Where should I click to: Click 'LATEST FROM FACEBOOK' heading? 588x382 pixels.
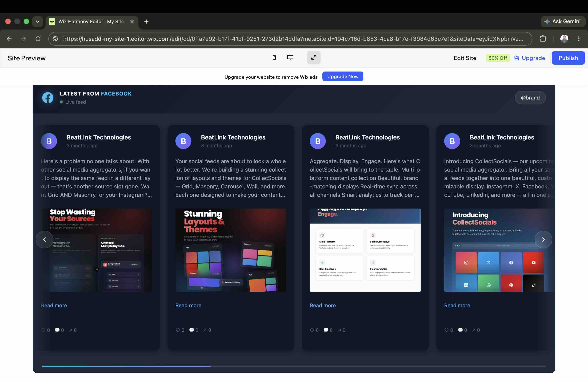click(x=96, y=94)
